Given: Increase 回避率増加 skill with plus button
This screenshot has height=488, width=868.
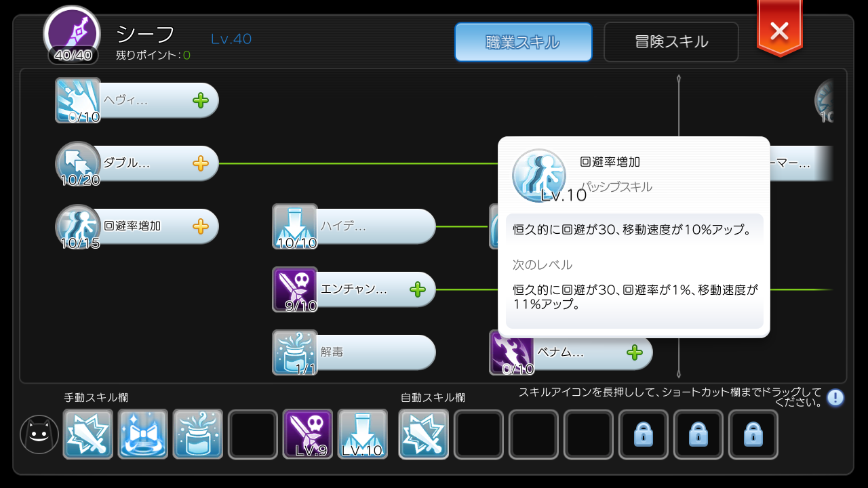Looking at the screenshot, I should [200, 226].
